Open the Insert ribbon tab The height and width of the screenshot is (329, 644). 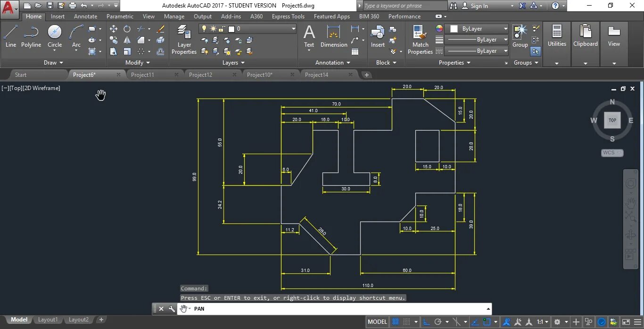point(58,16)
